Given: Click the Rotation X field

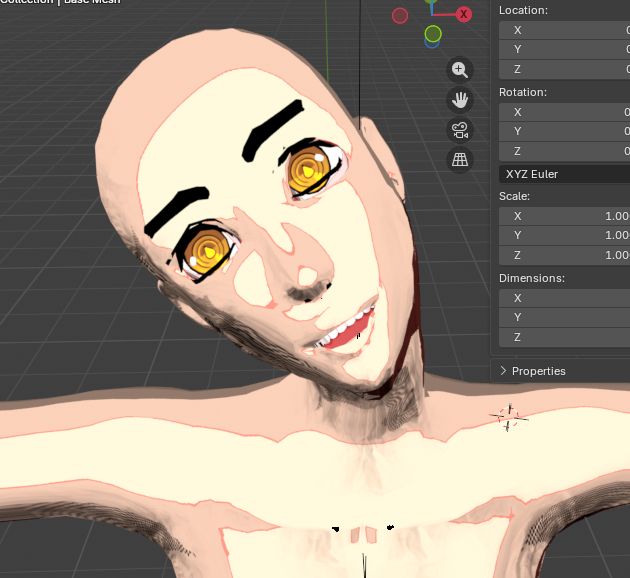Looking at the screenshot, I should (565, 112).
